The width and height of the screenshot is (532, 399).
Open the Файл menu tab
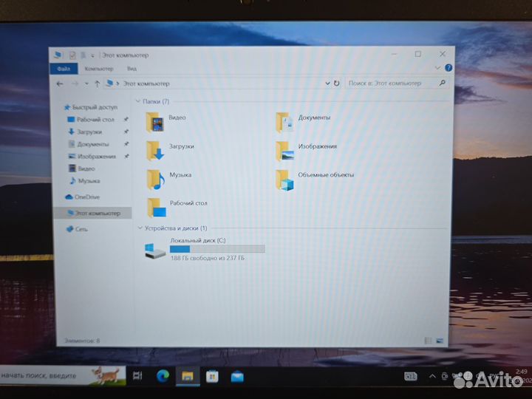64,69
